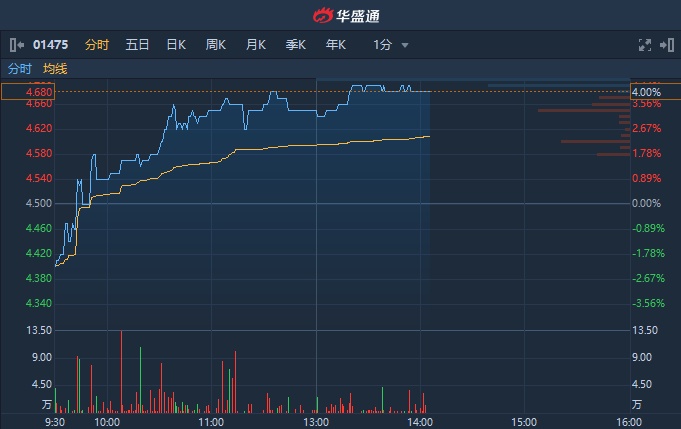The height and width of the screenshot is (429, 681).
Task: Open the 月K monthly chart tab
Action: pos(256,45)
